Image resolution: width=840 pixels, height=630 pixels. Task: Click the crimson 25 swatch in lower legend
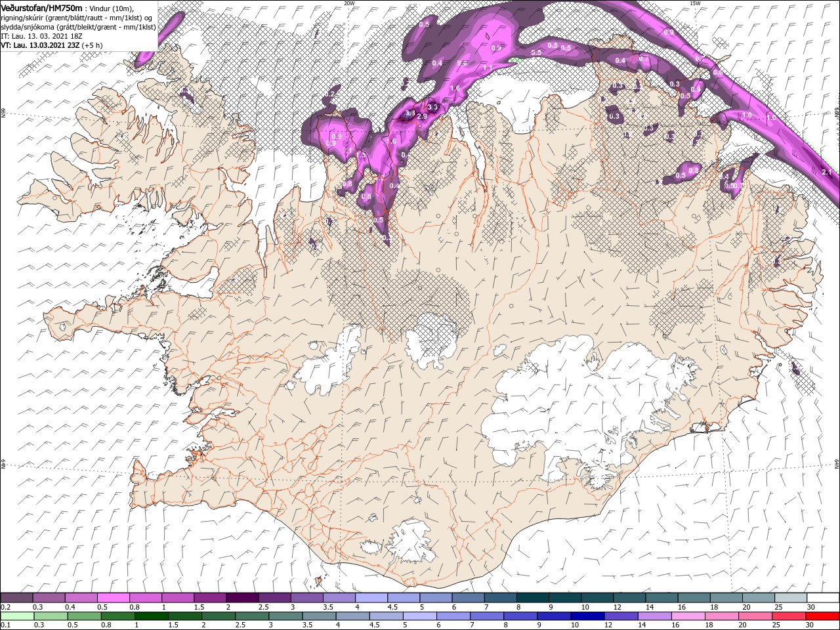coord(788,616)
